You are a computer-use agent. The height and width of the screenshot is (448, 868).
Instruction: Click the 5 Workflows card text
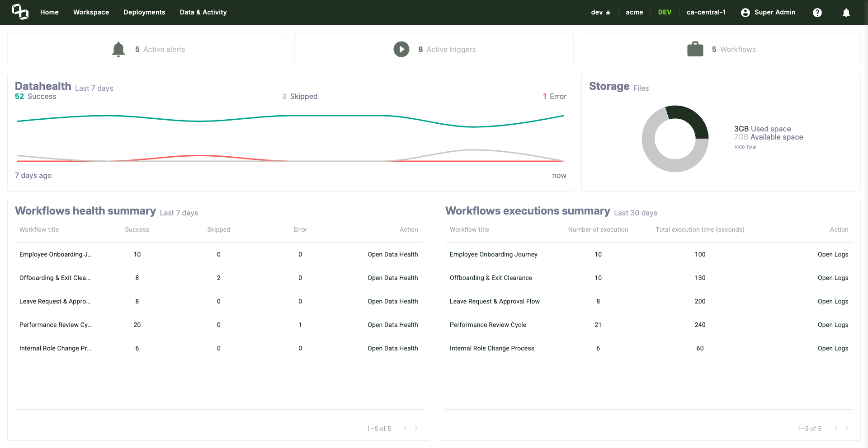[734, 49]
